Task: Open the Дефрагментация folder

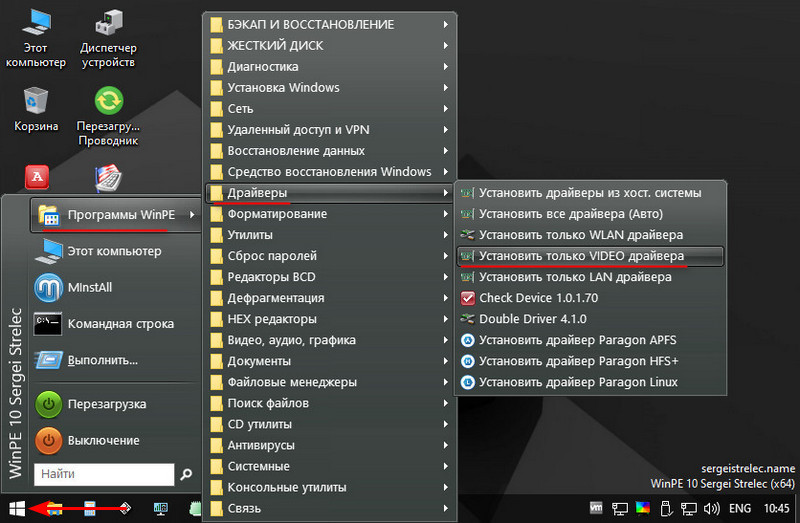Action: tap(330, 298)
